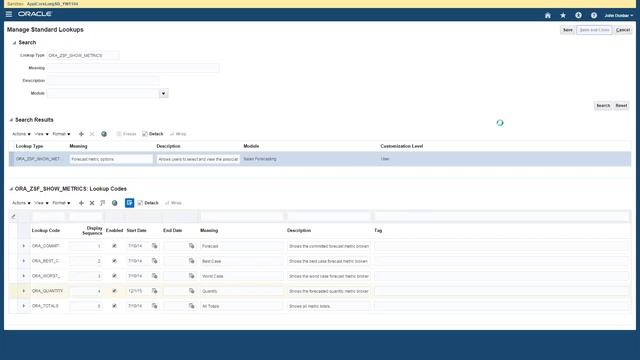Open Format menu in Lookup Codes

[61, 203]
